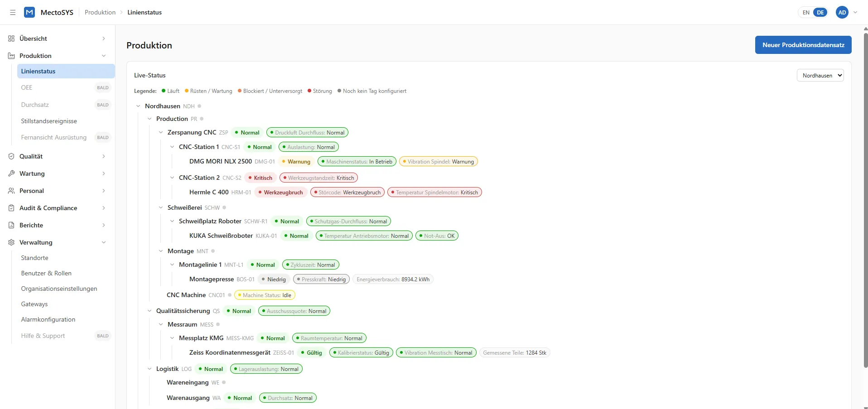Expand the Personal sidebar section
The height and width of the screenshot is (409, 868).
[104, 191]
